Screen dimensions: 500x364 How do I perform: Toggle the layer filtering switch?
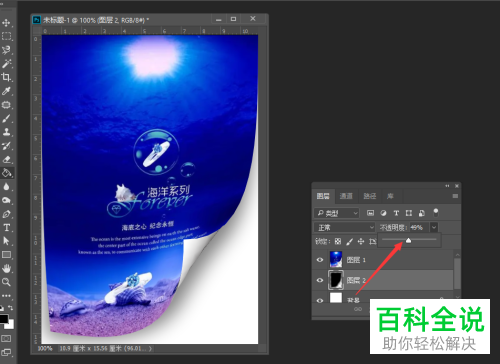pyautogui.click(x=435, y=212)
